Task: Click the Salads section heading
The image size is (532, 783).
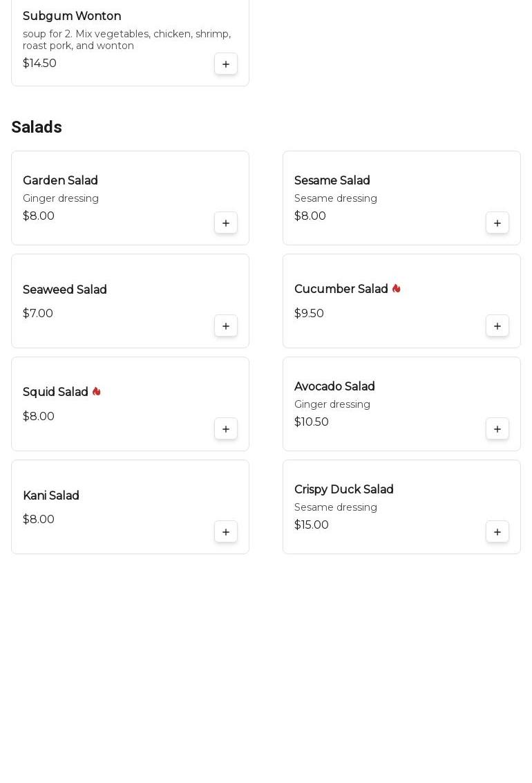Action: click(x=37, y=127)
